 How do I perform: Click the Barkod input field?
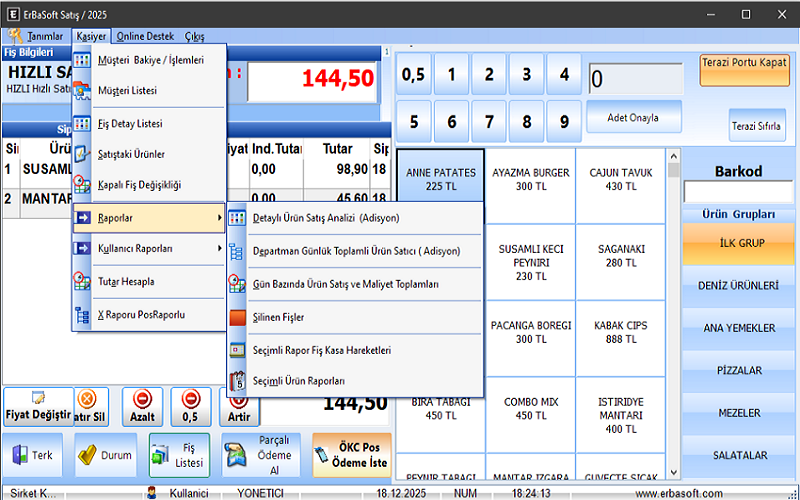click(x=739, y=192)
